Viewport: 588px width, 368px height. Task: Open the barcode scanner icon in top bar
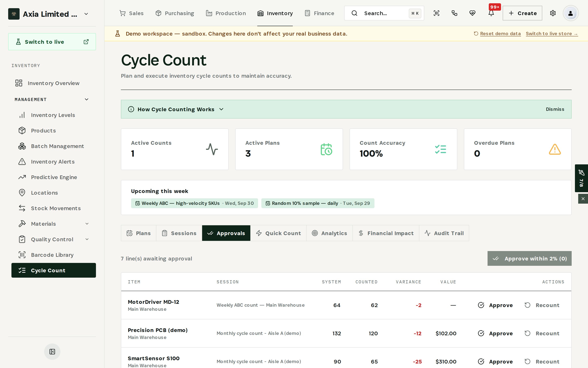coord(436,13)
